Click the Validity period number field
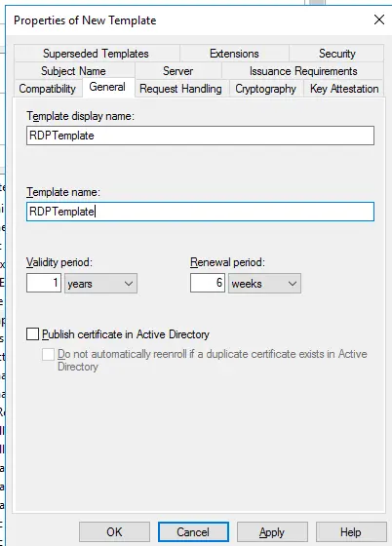The height and width of the screenshot is (546, 392). point(44,283)
